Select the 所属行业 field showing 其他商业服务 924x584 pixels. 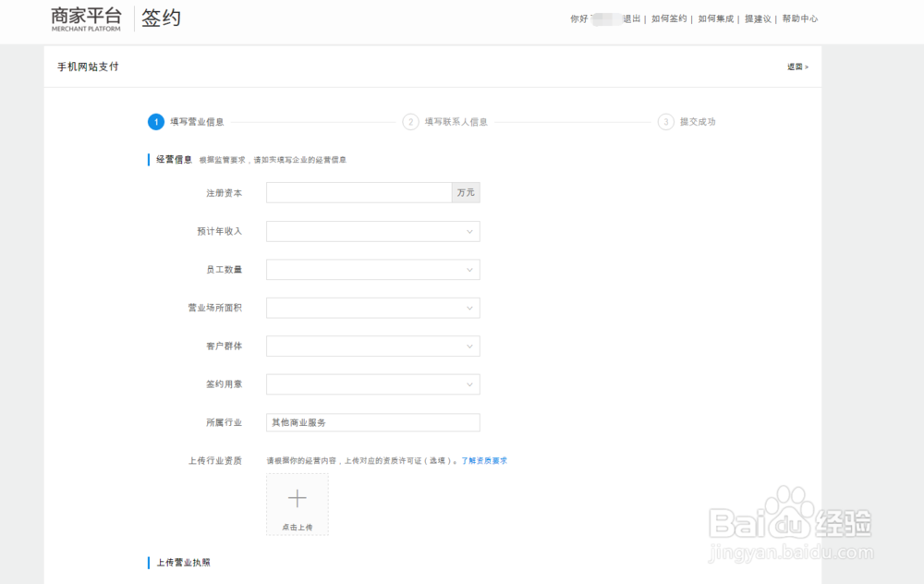pyautogui.click(x=372, y=422)
